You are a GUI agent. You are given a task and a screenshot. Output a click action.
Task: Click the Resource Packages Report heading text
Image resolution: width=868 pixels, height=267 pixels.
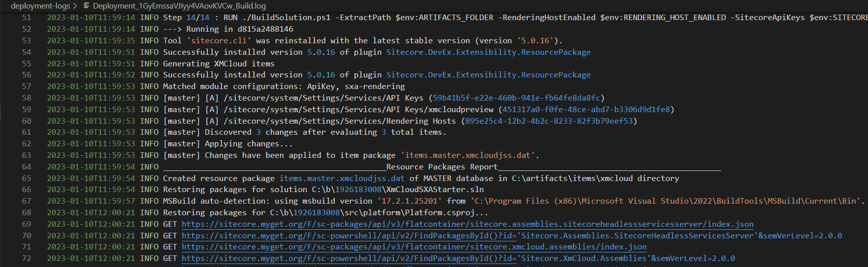442,167
